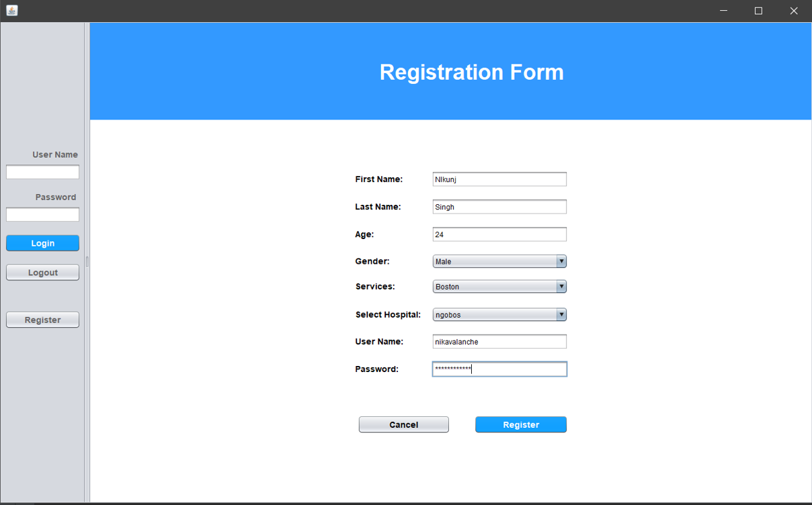
Task: Click the Register button in the left sidebar
Action: pyautogui.click(x=42, y=319)
